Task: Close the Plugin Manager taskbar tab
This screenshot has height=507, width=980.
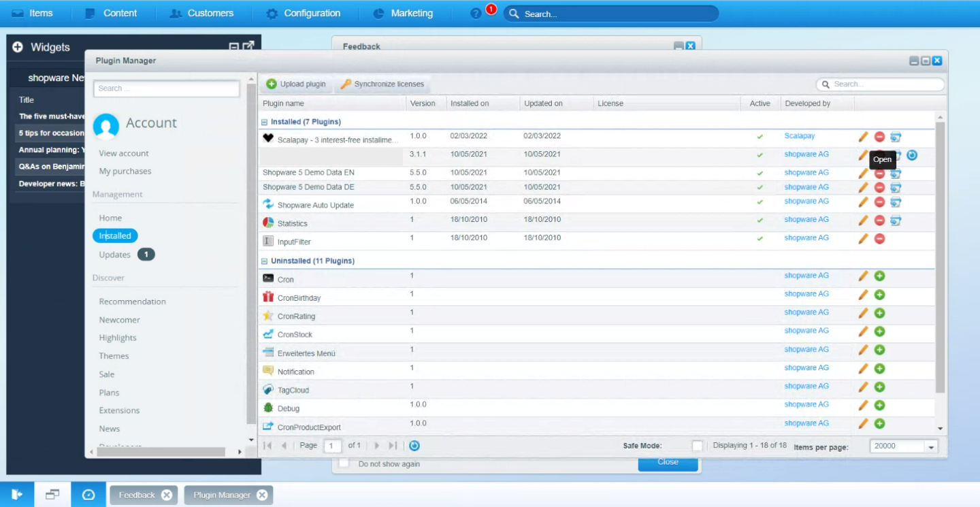Action: (262, 495)
